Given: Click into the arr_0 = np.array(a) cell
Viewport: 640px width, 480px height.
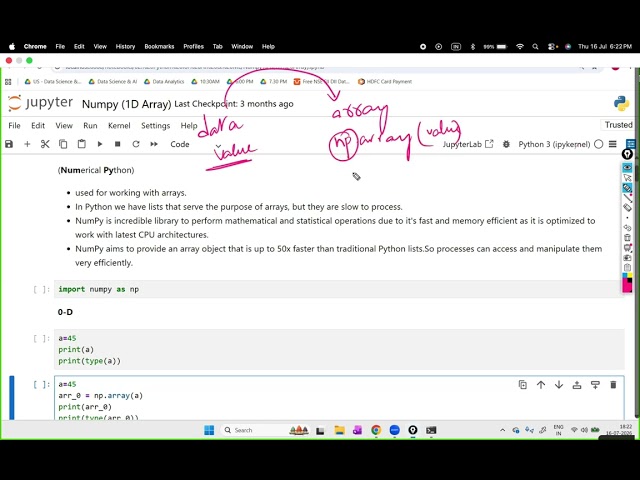Looking at the screenshot, I should (x=339, y=398).
